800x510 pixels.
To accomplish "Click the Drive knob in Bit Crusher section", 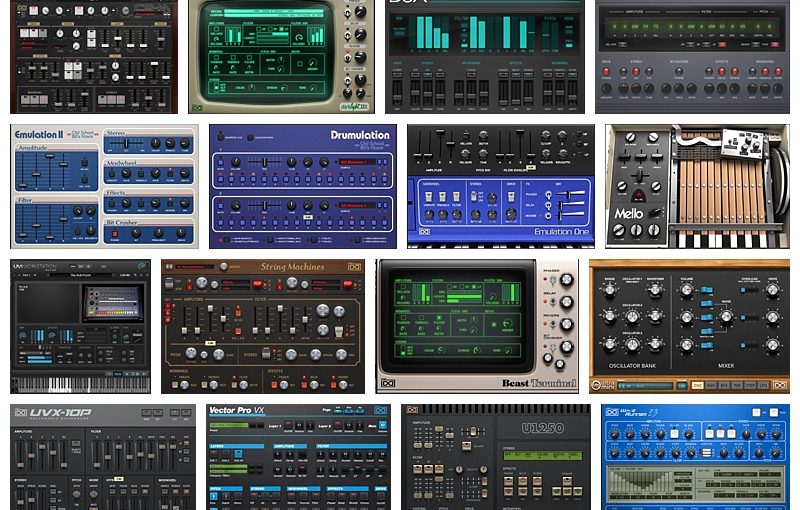I will click(181, 233).
